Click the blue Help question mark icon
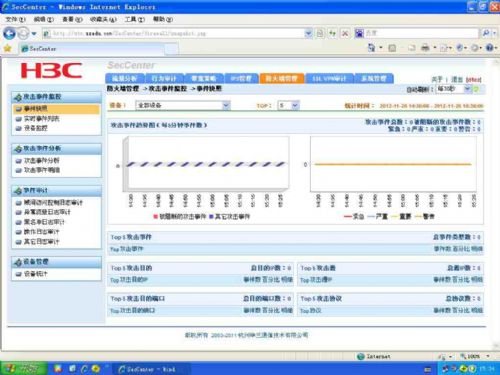 pos(489,48)
